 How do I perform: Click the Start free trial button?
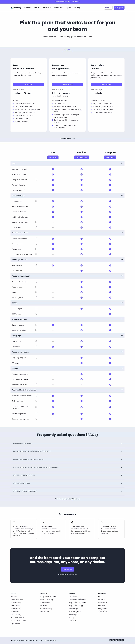[x=67, y=85]
